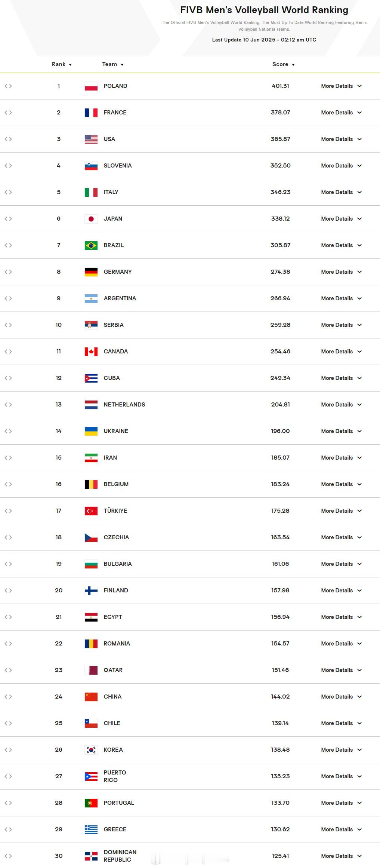
Task: Click the Brazil flag icon
Action: (x=91, y=245)
